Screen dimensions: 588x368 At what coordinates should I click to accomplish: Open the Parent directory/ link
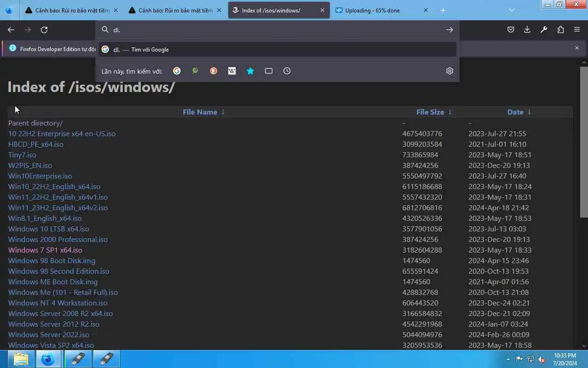(x=35, y=123)
